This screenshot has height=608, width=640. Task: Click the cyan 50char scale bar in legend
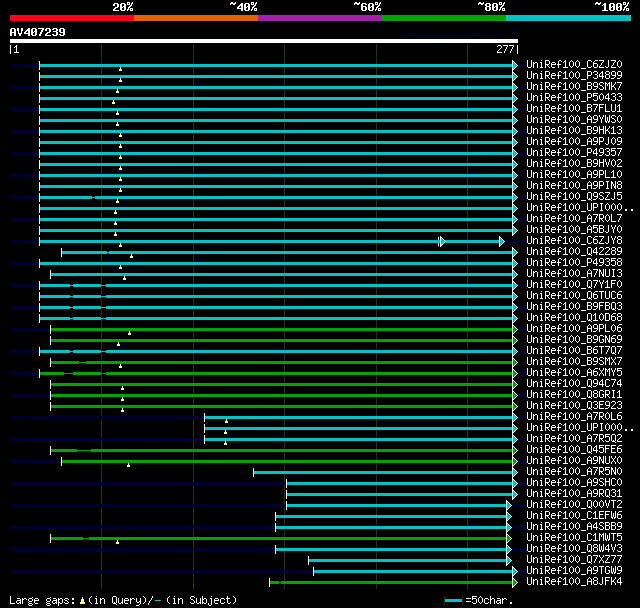click(x=453, y=600)
